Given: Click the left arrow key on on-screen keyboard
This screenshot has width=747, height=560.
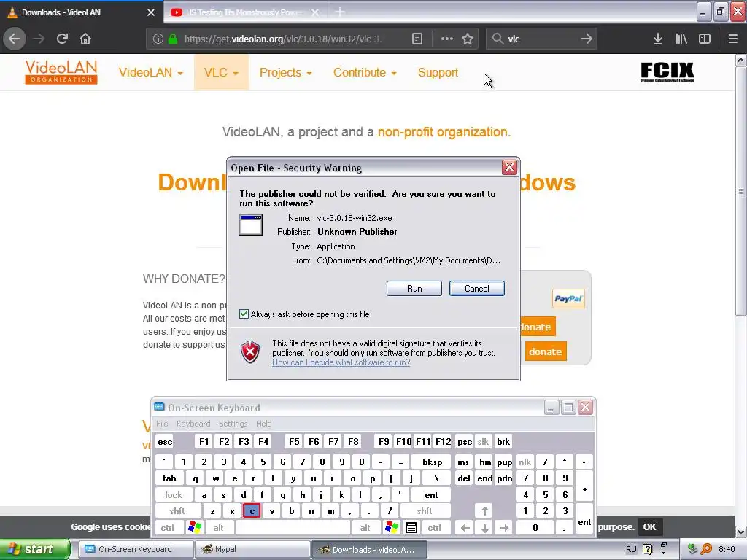Looking at the screenshot, I should (x=465, y=528).
